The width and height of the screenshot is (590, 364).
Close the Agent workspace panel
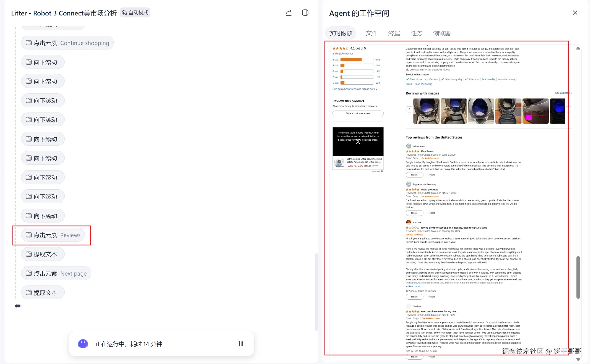tap(575, 13)
